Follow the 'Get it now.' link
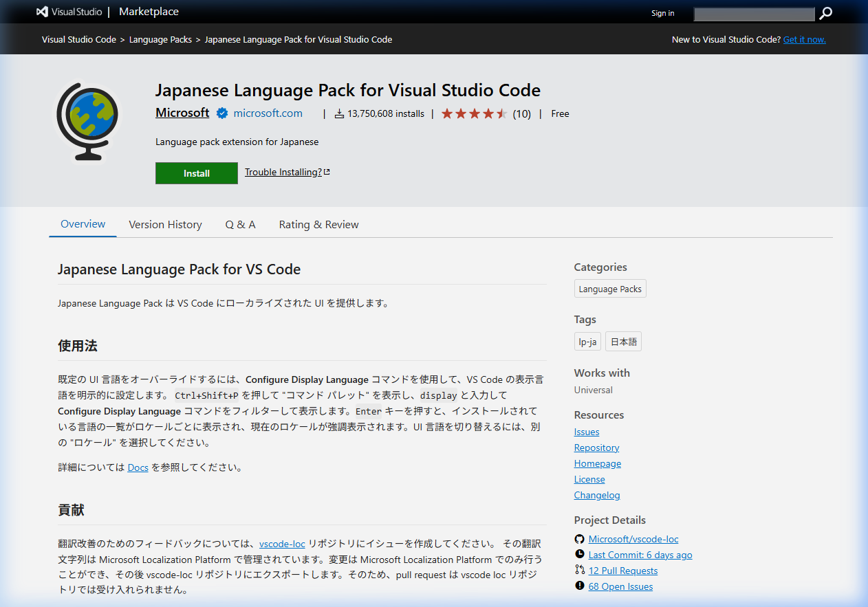Viewport: 868px width, 607px height. [804, 39]
